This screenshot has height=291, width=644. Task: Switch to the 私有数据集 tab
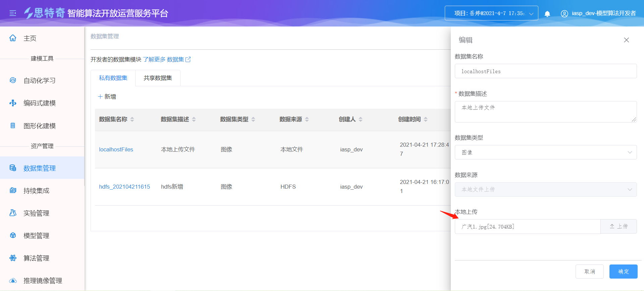(x=113, y=78)
